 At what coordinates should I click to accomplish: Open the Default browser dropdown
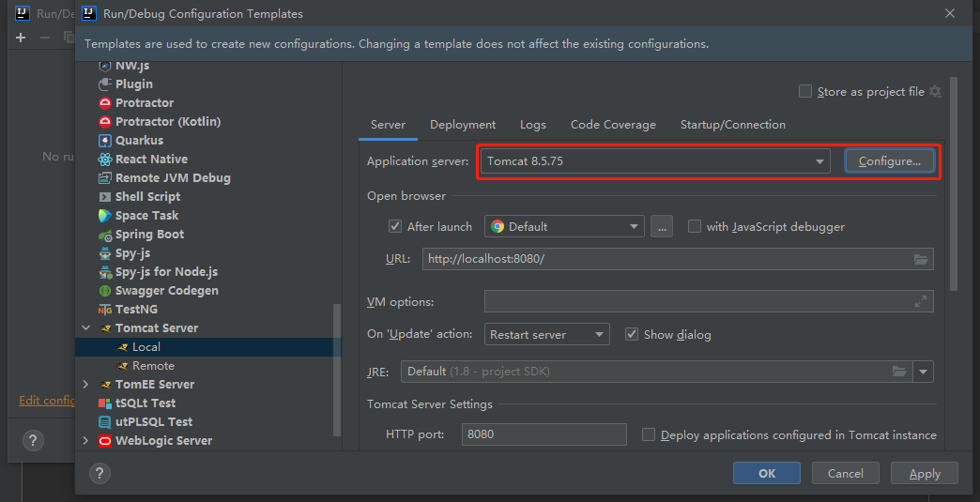point(564,227)
